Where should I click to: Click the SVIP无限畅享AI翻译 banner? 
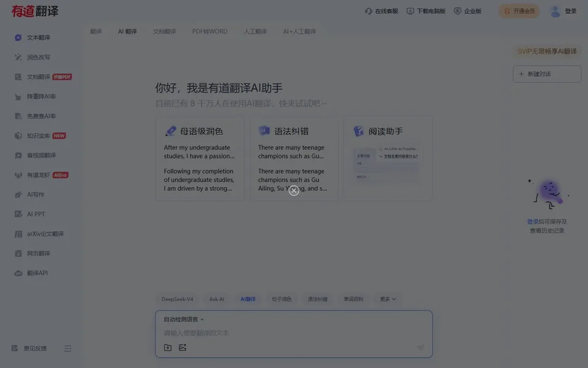point(547,51)
